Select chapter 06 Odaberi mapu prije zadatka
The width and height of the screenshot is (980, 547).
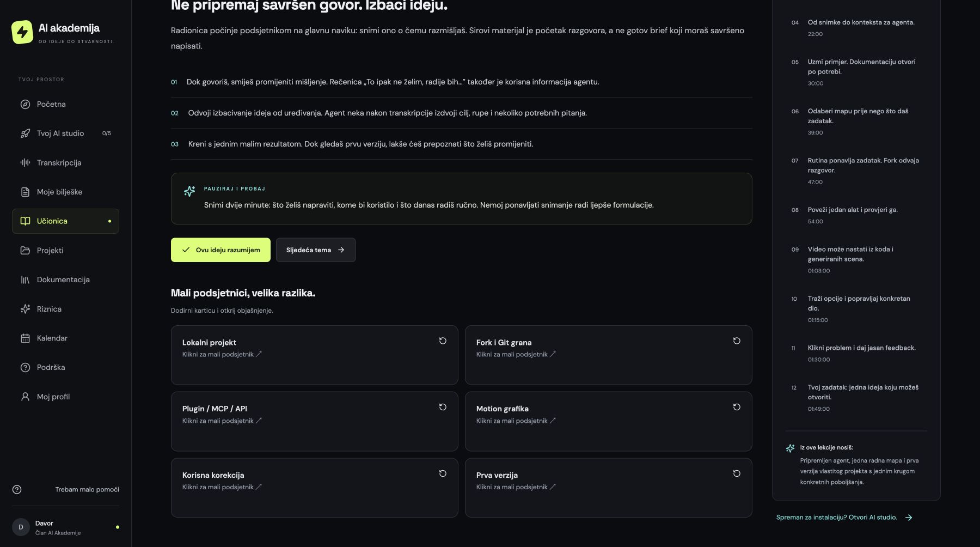[856, 121]
